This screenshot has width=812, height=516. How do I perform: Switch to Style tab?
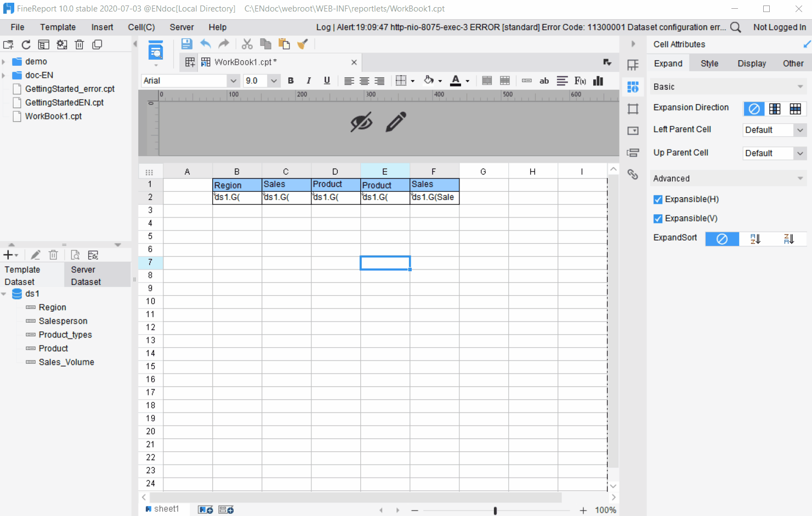(x=709, y=64)
